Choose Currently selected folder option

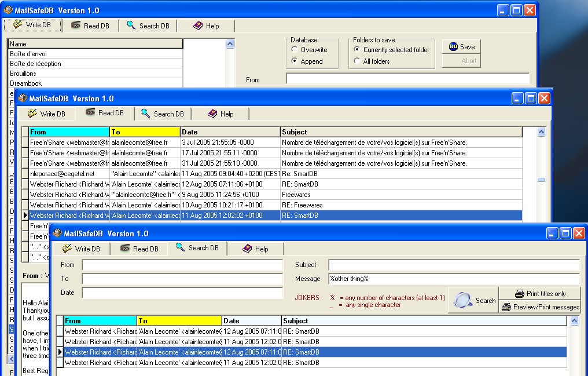coord(391,49)
